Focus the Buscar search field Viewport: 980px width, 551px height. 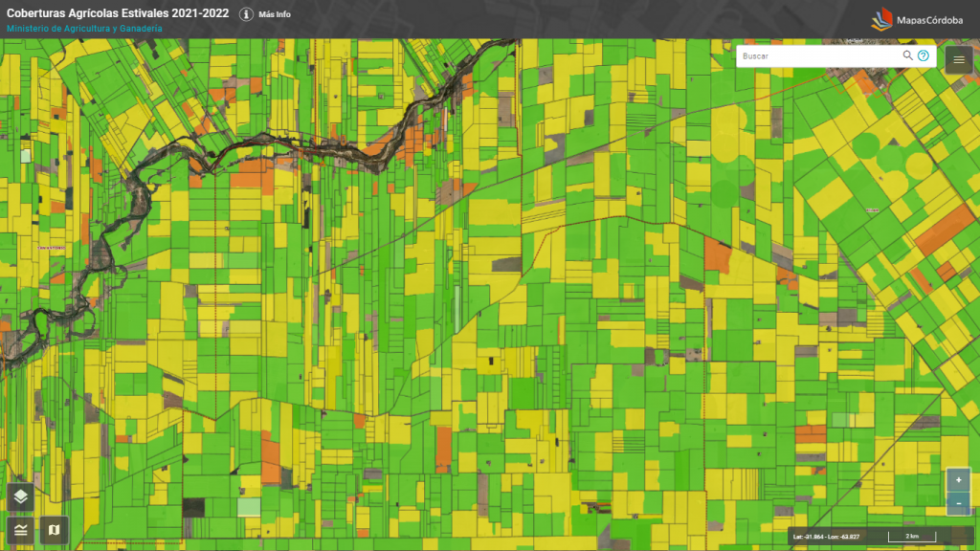point(820,55)
